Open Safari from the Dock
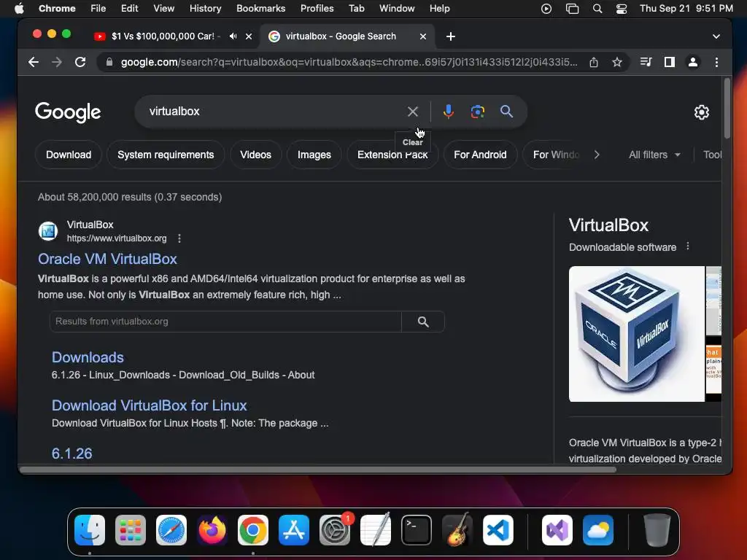Viewport: 747px width, 560px height. (x=171, y=530)
